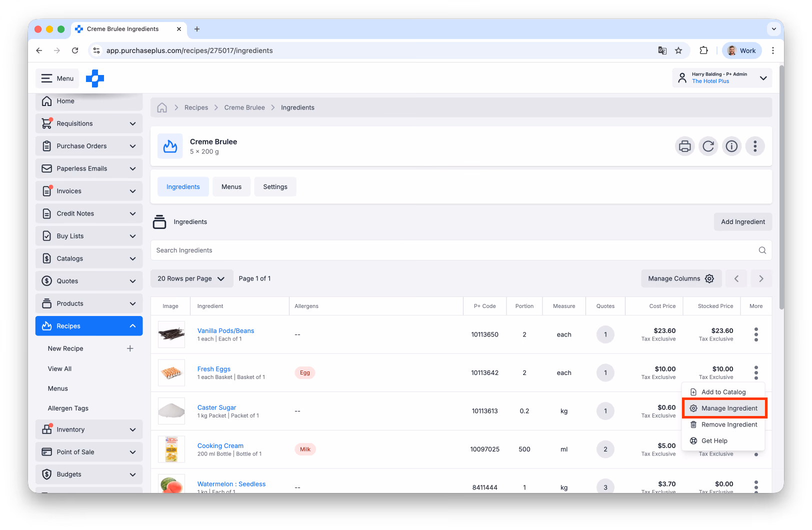This screenshot has width=812, height=530.
Task: Expand the Paperless Emails sidebar section
Action: coord(89,168)
